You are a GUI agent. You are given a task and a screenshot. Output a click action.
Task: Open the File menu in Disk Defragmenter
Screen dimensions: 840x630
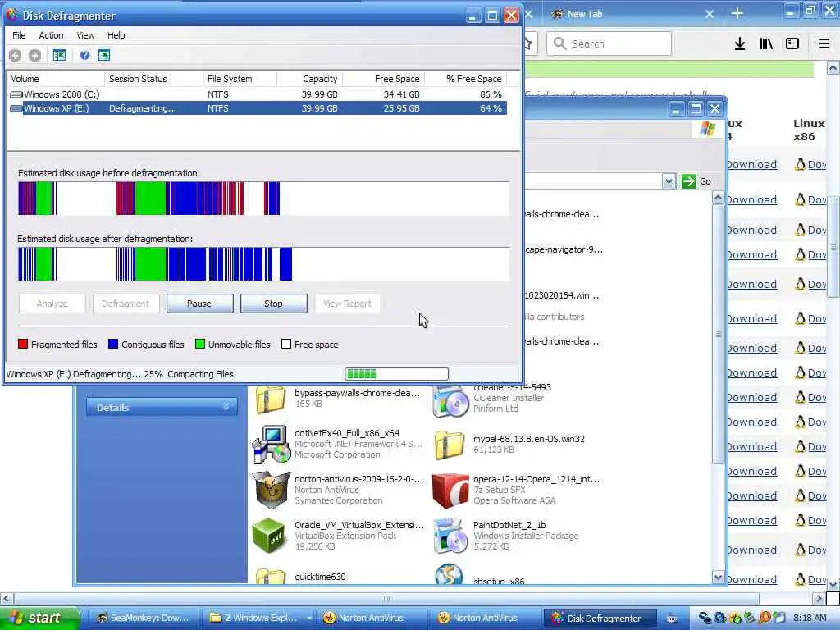tap(19, 35)
